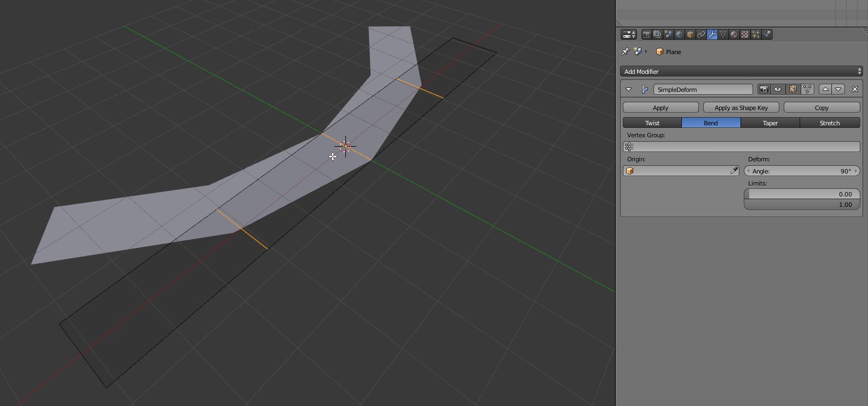
Task: Click the Copy modifier button
Action: [821, 108]
